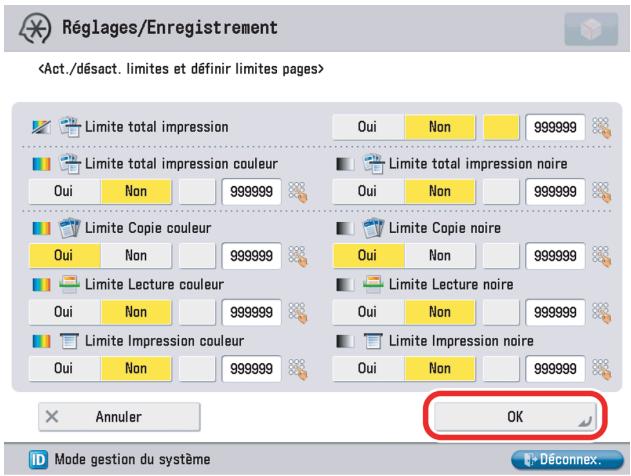Image resolution: width=631 pixels, height=476 pixels.
Task: Click the 3D cube icon button top right
Action: 591,29
